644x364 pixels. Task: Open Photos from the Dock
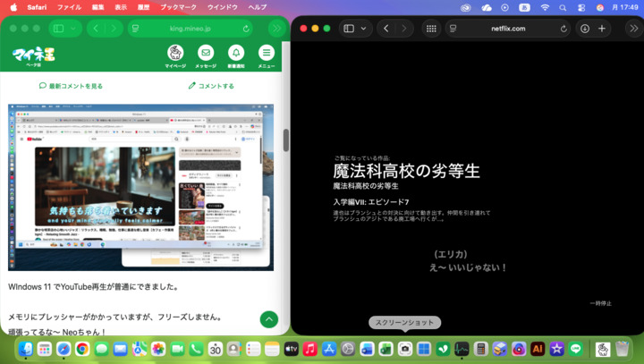click(158, 349)
